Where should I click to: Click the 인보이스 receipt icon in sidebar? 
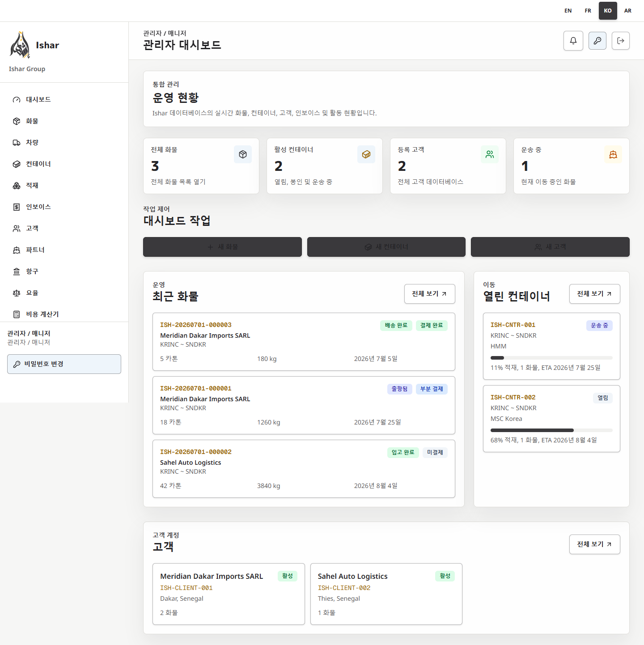17,207
